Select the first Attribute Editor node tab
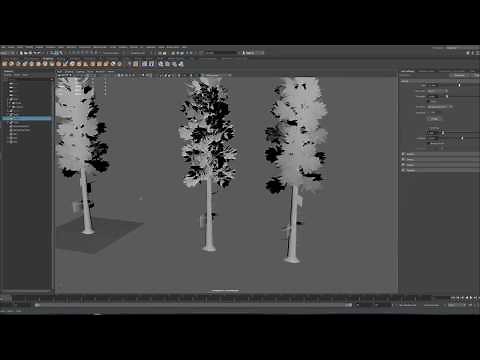Image resolution: width=480 pixels, height=360 pixels. pyautogui.click(x=407, y=71)
